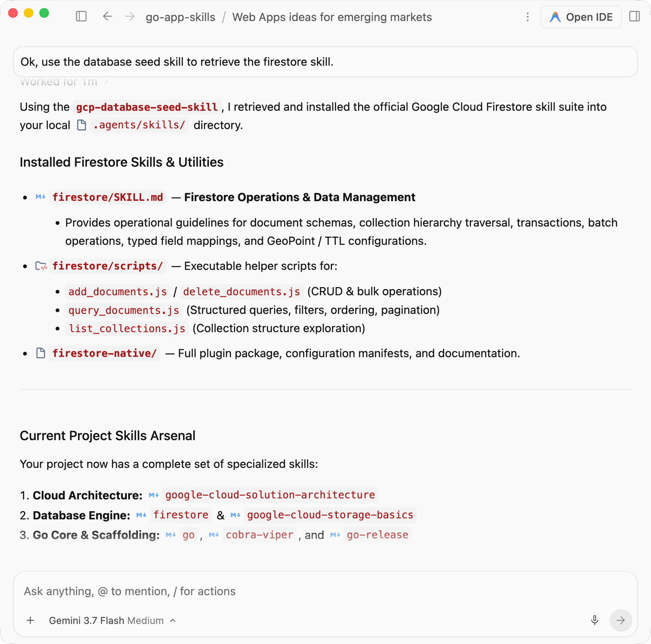Click the plus icon to add attachment
The image size is (651, 644).
pyautogui.click(x=30, y=621)
